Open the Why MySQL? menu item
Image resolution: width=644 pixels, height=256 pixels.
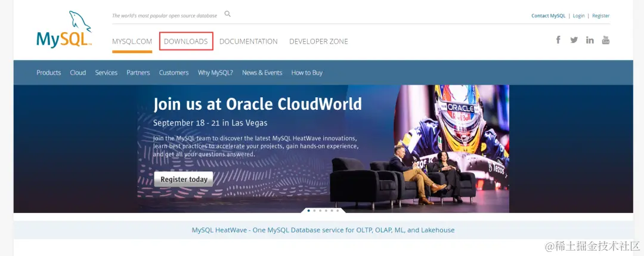[215, 73]
